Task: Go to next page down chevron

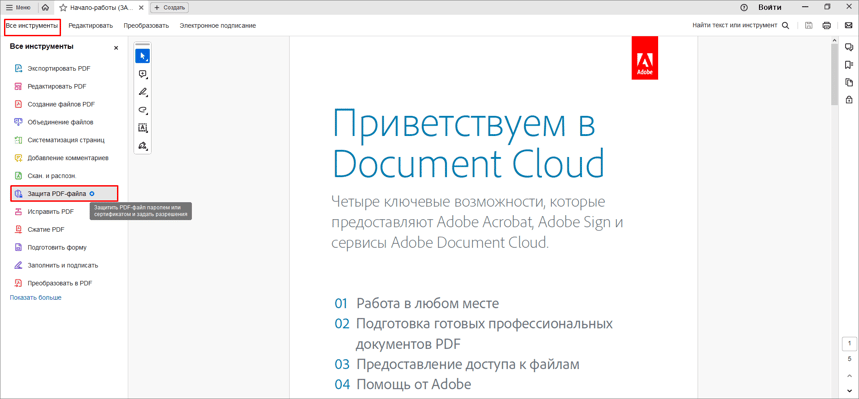Action: (x=849, y=390)
